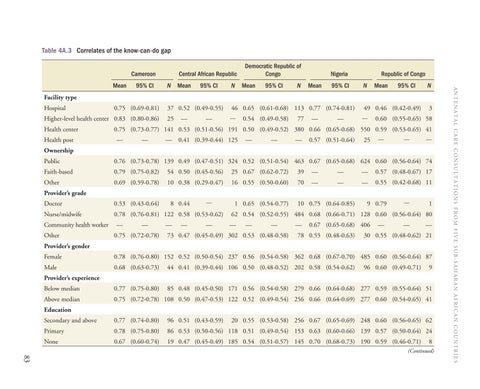Click the "(Continued)" note below the table

[421, 351]
